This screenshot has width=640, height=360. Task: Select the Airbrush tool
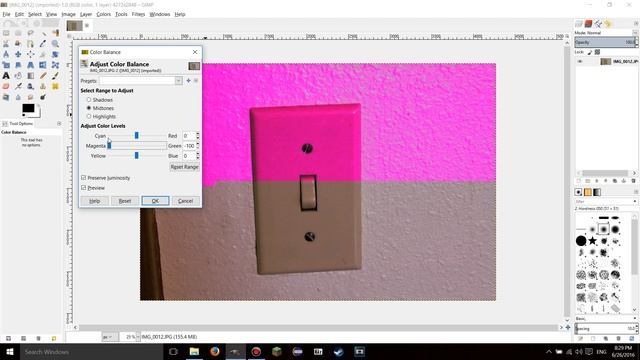(x=18, y=86)
